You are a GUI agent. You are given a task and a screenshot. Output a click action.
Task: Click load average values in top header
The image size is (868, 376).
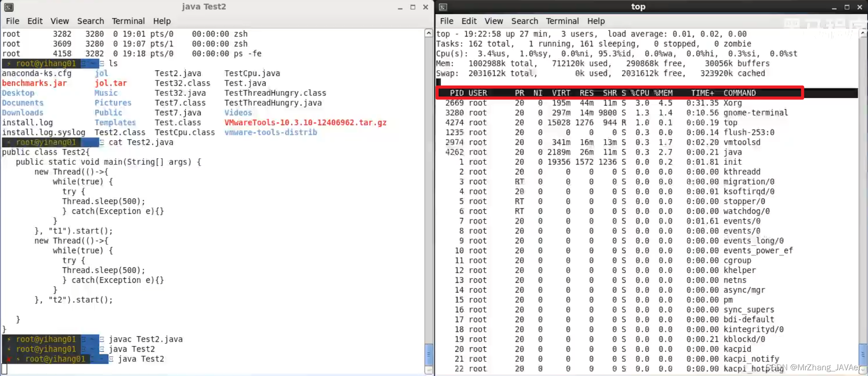709,34
